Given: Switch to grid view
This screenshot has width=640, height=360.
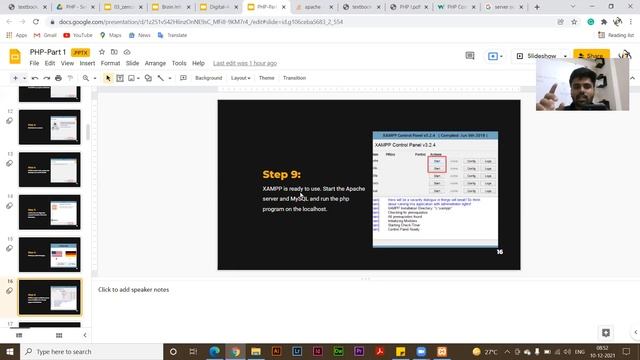Looking at the screenshot, I should 59,335.
